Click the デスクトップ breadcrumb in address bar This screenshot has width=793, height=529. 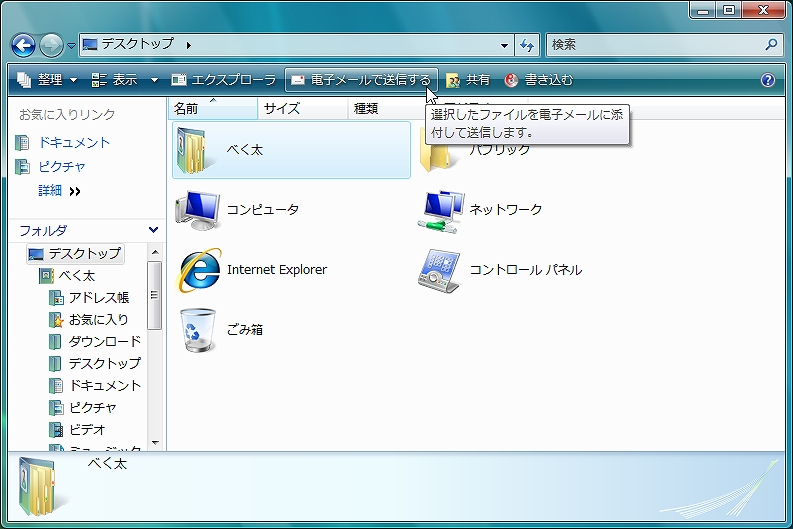(138, 45)
